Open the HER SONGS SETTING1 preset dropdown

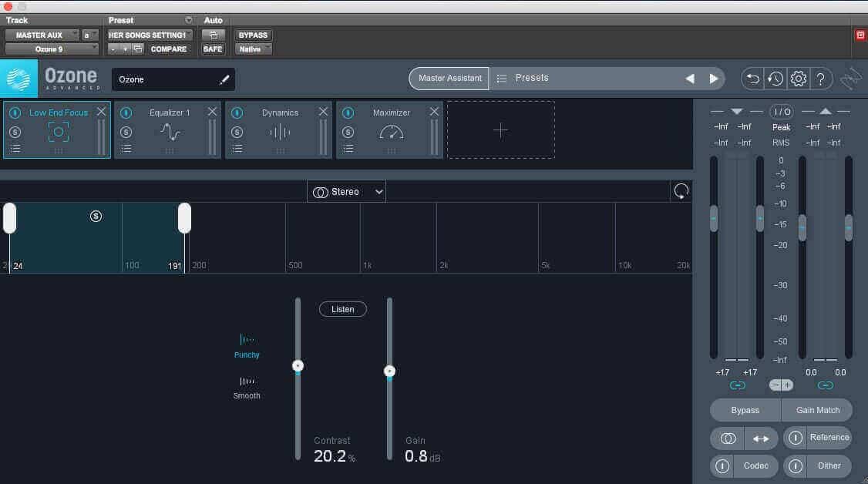tap(150, 35)
